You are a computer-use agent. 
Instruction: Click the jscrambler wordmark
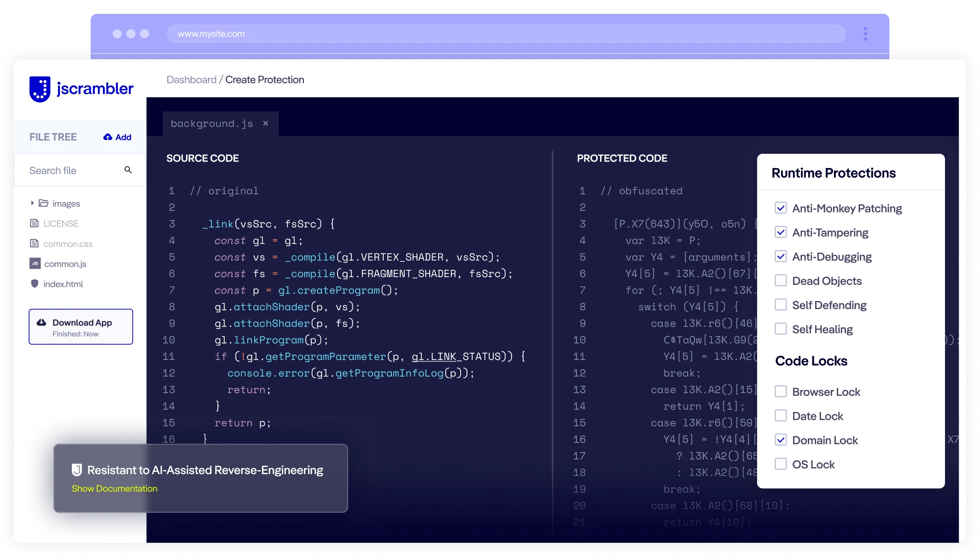[95, 89]
